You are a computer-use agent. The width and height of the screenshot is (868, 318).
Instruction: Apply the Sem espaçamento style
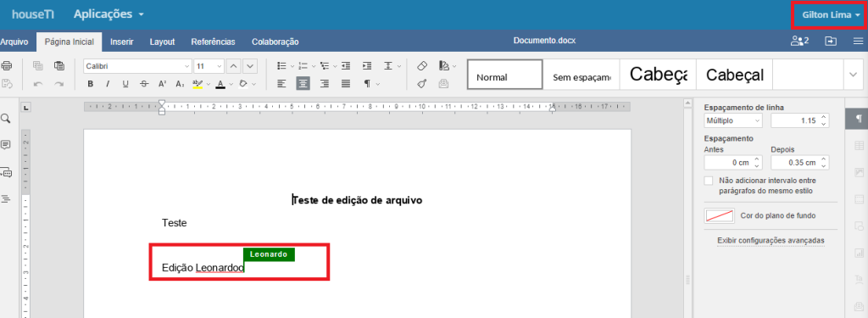pyautogui.click(x=581, y=75)
